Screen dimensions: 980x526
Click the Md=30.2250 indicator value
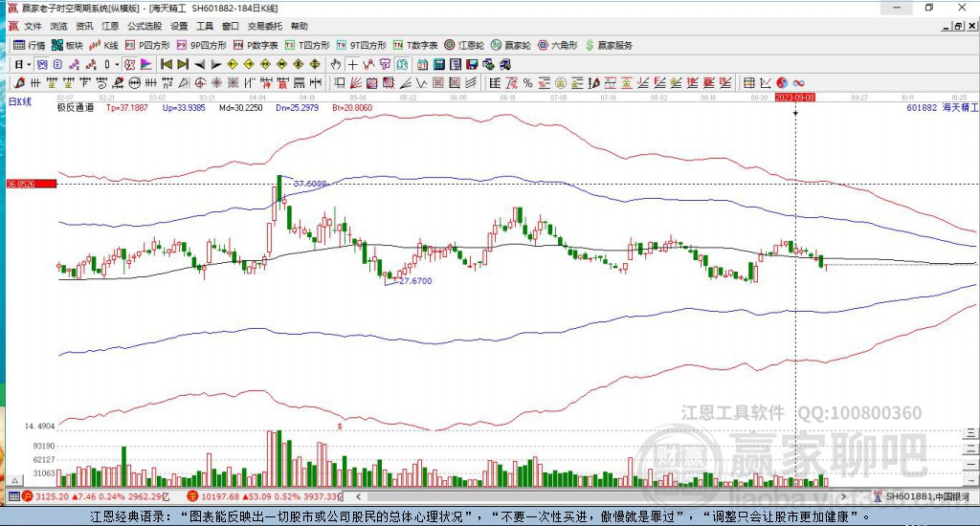click(240, 107)
